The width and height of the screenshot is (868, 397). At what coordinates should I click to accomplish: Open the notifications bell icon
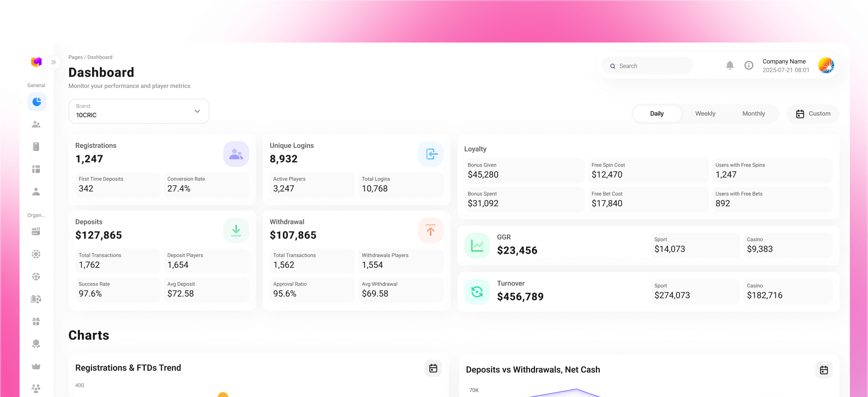tap(730, 65)
